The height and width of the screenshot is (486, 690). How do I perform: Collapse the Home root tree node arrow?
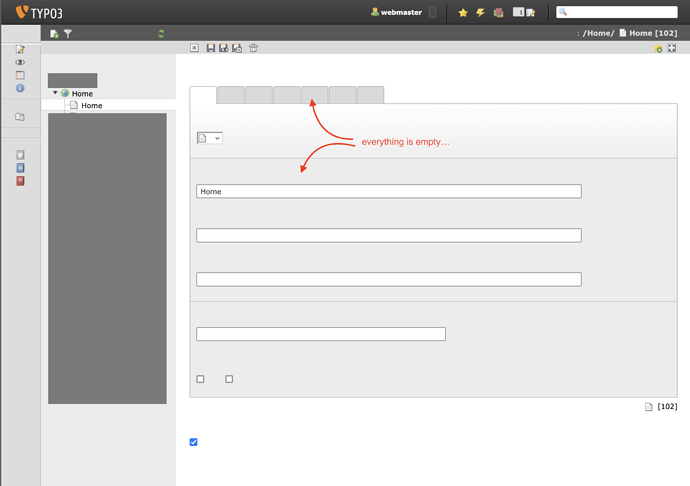pyautogui.click(x=55, y=93)
